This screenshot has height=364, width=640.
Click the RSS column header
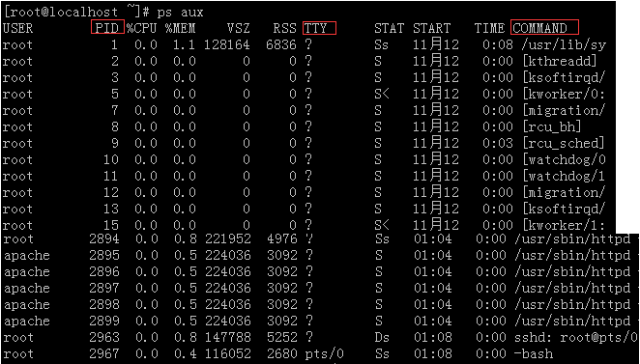pyautogui.click(x=285, y=28)
